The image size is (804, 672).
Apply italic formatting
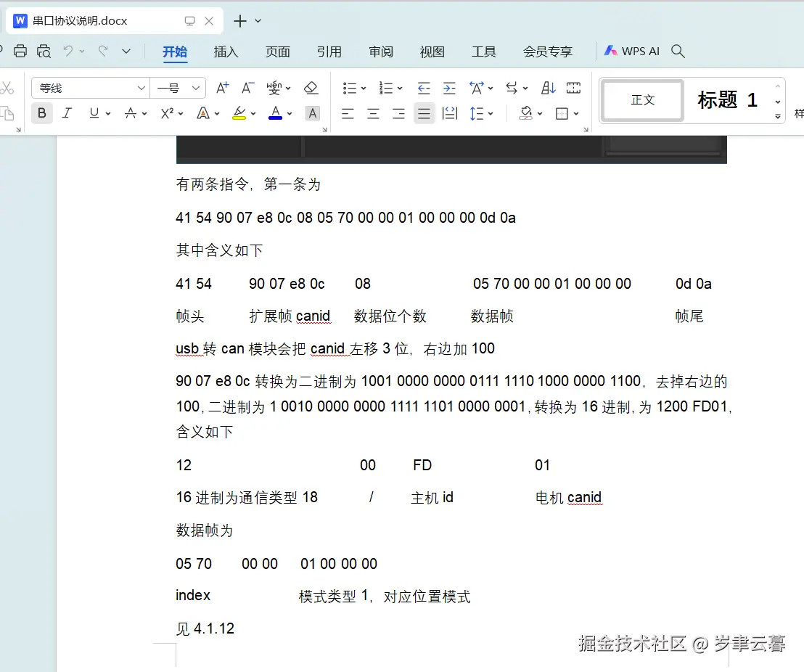[66, 113]
